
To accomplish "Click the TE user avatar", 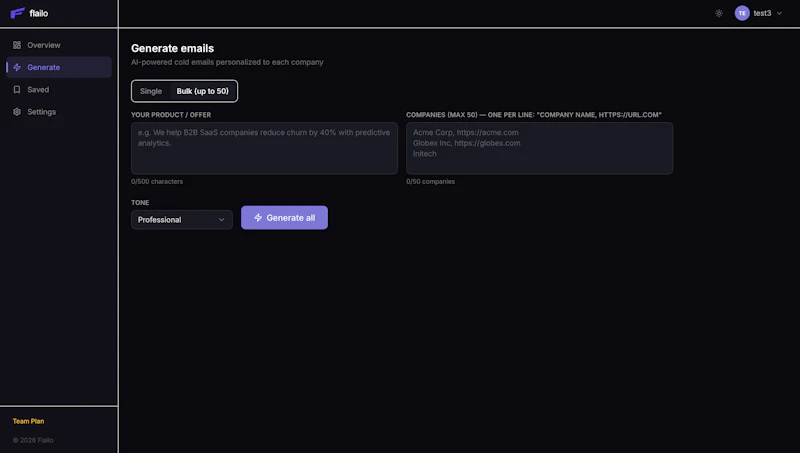I will [x=742, y=13].
